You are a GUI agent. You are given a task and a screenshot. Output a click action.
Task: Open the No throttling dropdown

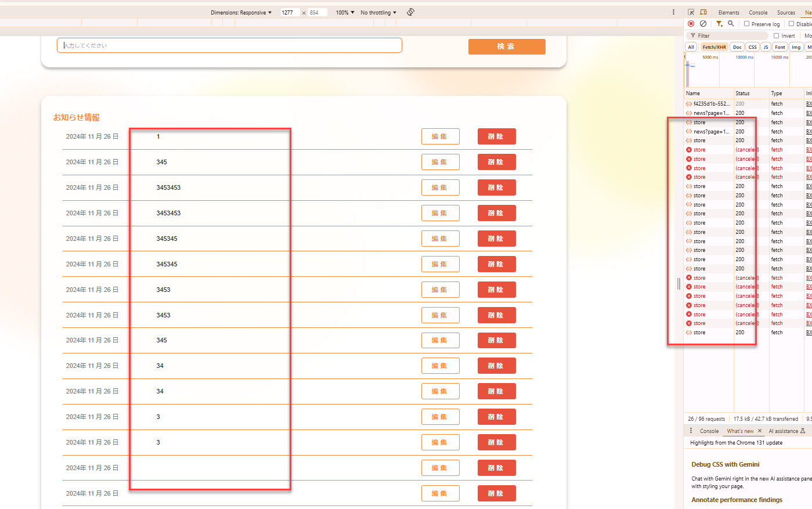pyautogui.click(x=378, y=12)
